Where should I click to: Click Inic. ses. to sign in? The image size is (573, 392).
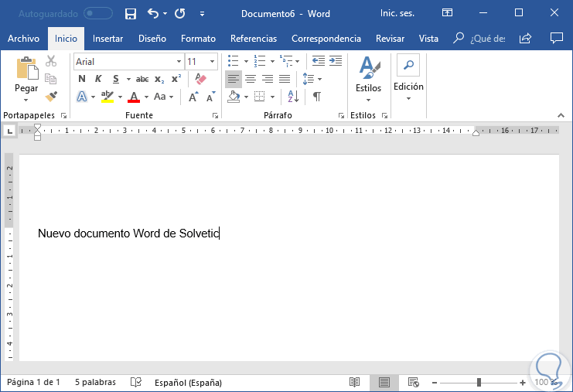click(x=397, y=13)
